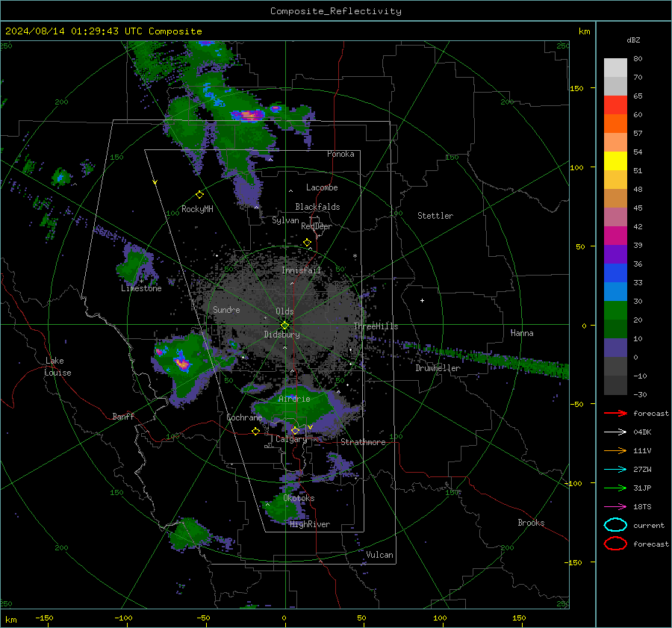Click the Cochrane label
Image resolution: width=672 pixels, height=628 pixels.
point(244,417)
